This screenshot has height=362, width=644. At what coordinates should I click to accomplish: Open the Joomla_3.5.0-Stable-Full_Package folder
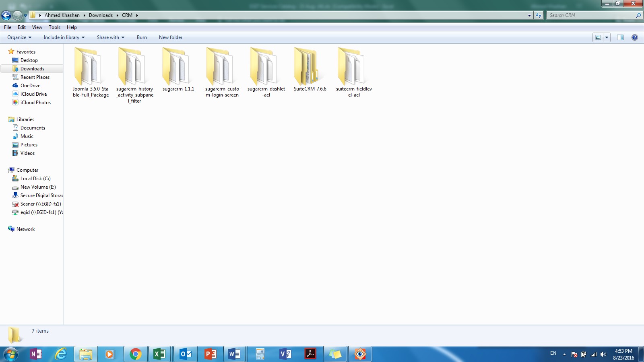91,72
